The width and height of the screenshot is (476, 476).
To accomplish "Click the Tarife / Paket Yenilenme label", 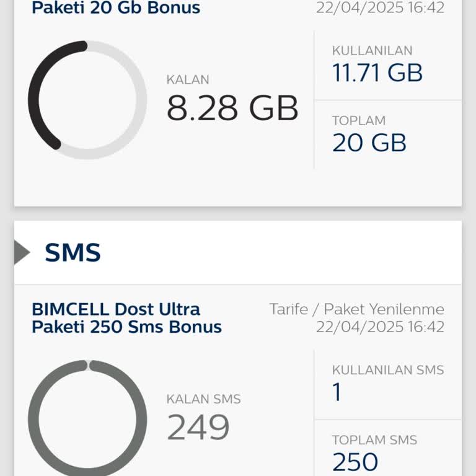I will tap(357, 309).
